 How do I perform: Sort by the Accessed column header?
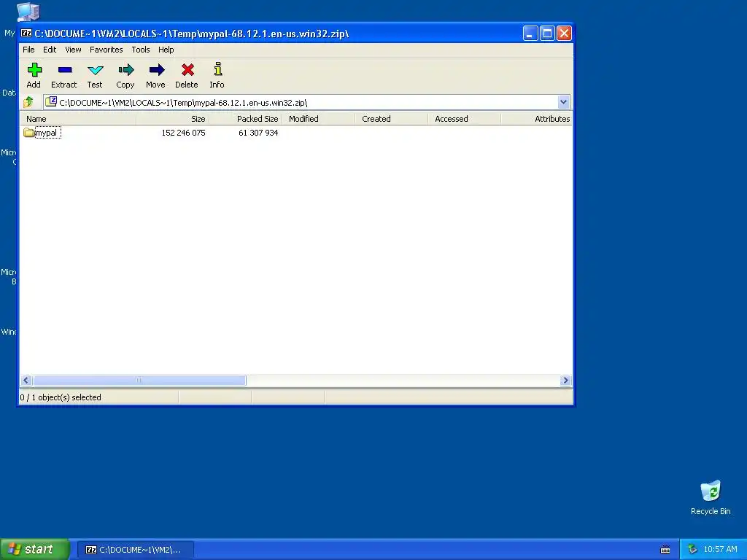tap(464, 119)
